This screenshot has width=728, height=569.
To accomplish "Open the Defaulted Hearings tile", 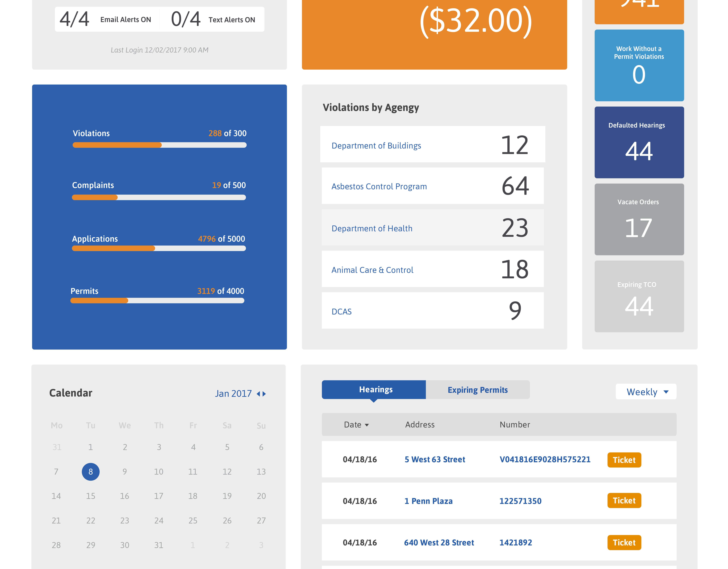I will tap(639, 142).
